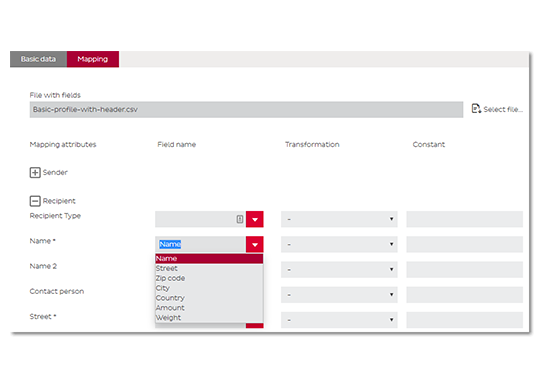
Task: Open the Street row transformation dropdown
Action: [x=339, y=320]
